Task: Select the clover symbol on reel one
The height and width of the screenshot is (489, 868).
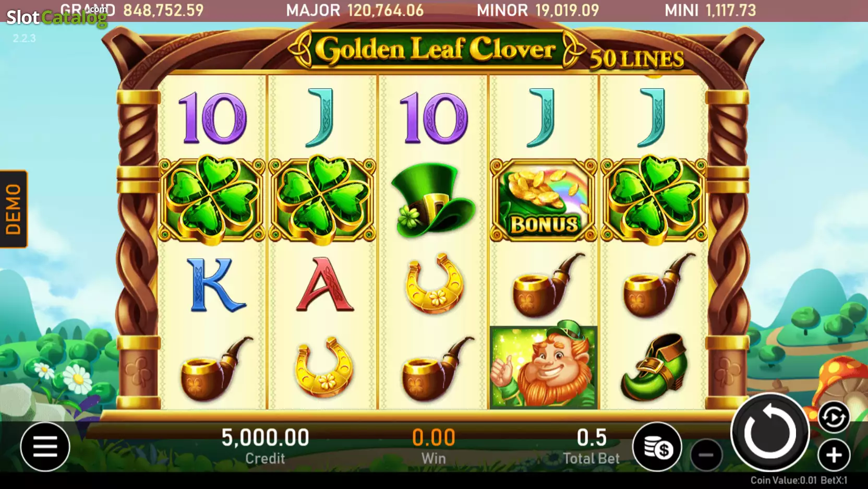Action: (x=212, y=199)
